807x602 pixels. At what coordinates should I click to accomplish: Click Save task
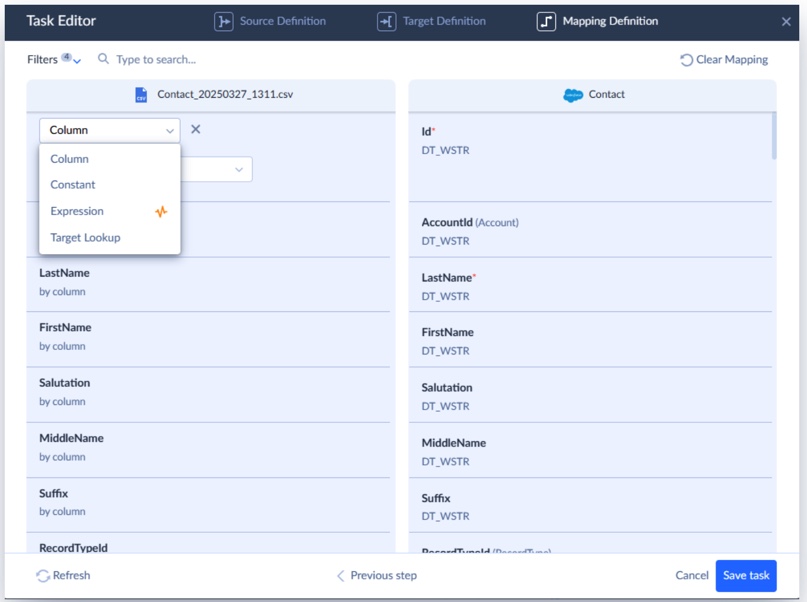[746, 576]
